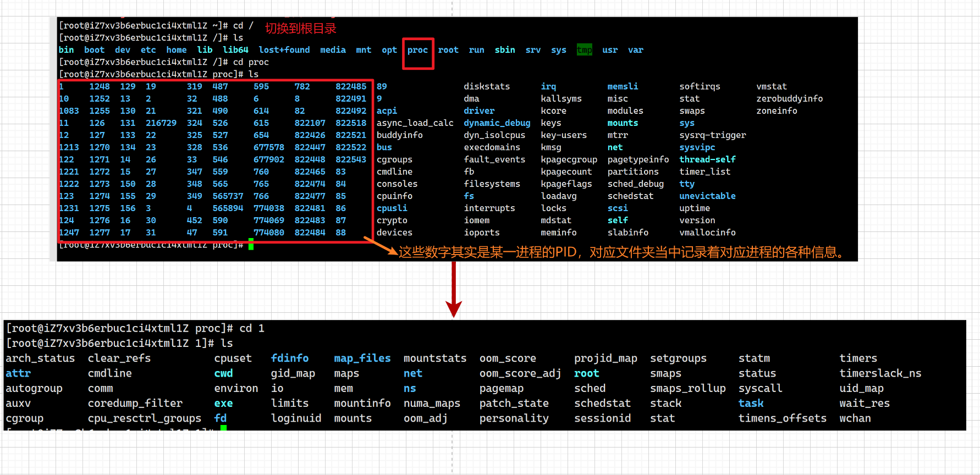Viewport: 980px width, 475px height.
Task: Select 'coredump_filter' file name
Action: [135, 404]
